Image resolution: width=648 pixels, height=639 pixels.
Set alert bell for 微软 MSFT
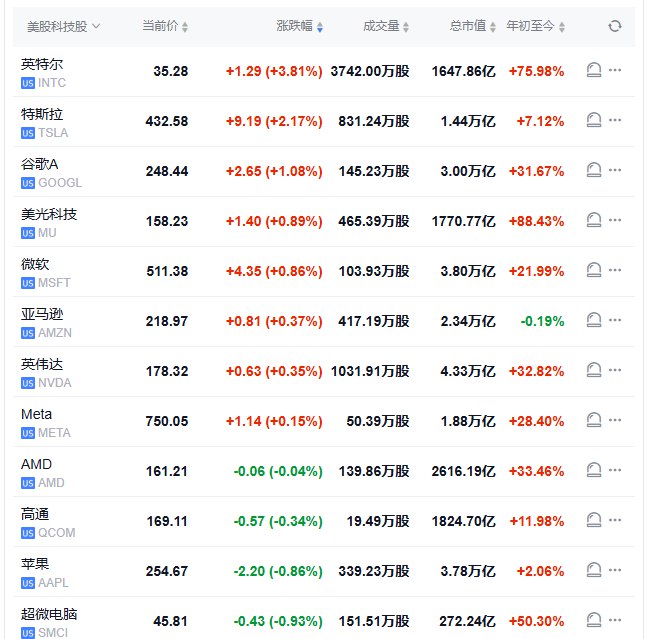[x=594, y=270]
